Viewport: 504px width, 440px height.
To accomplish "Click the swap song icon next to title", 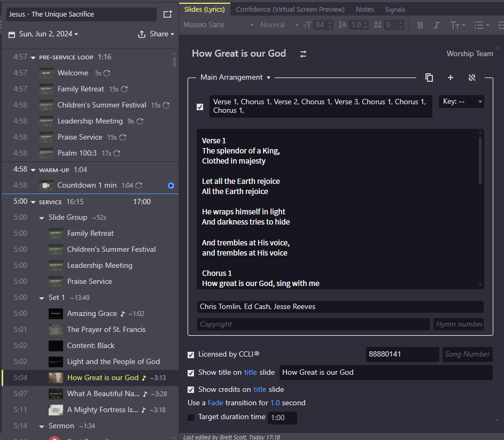I will [303, 54].
